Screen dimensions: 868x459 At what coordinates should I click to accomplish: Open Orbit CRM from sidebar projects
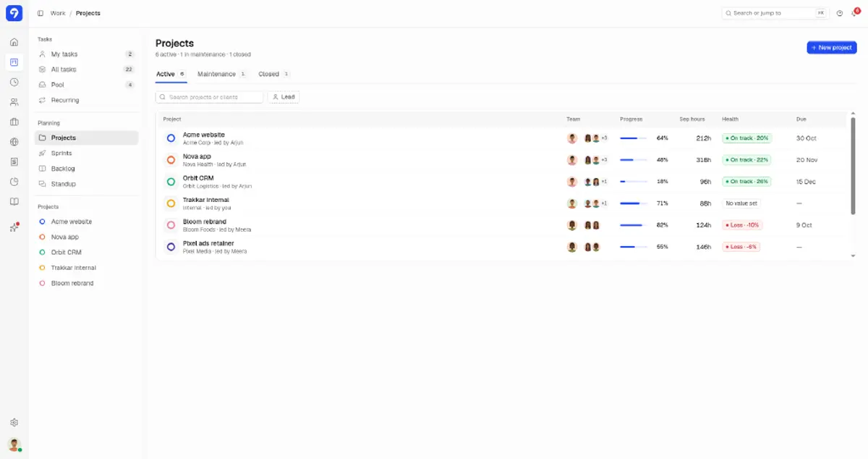click(x=86, y=253)
